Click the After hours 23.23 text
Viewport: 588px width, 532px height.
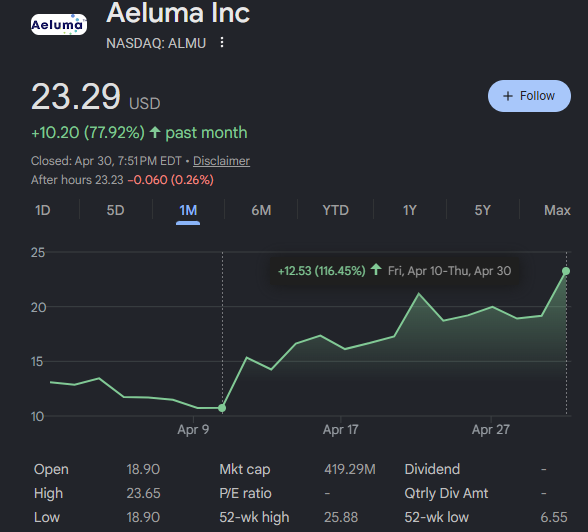(x=77, y=180)
